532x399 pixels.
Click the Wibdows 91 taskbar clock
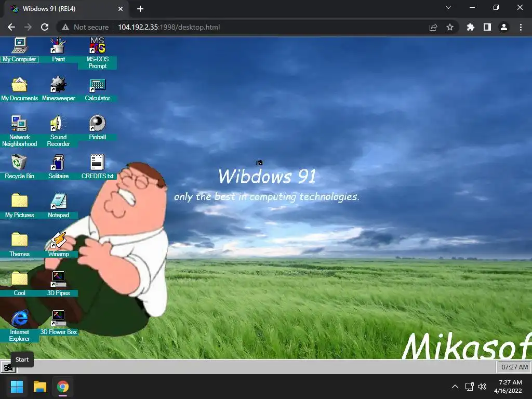tap(514, 367)
